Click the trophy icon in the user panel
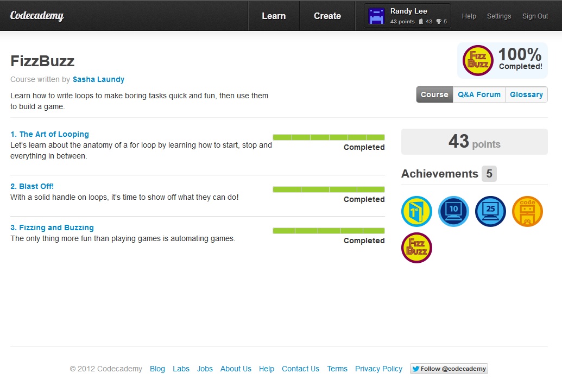Viewport: 562px width, 392px height. (438, 22)
